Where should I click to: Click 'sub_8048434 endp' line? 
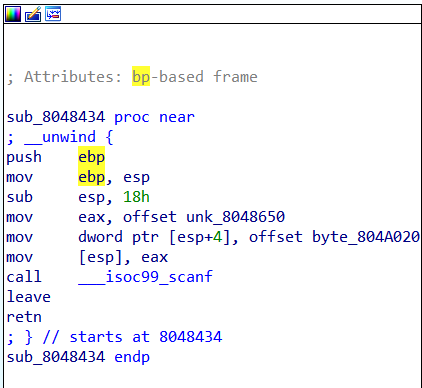pos(78,357)
